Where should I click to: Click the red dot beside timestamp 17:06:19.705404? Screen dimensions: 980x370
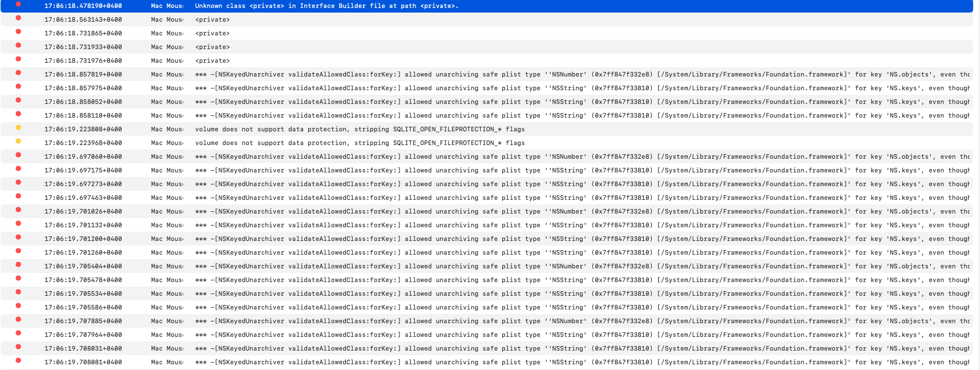pos(18,264)
